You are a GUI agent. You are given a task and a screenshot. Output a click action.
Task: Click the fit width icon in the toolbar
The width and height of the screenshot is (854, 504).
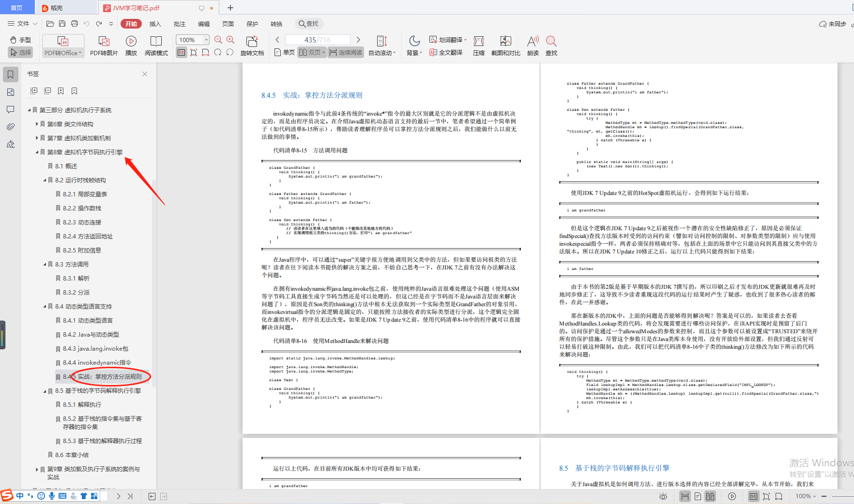pyautogui.click(x=205, y=52)
